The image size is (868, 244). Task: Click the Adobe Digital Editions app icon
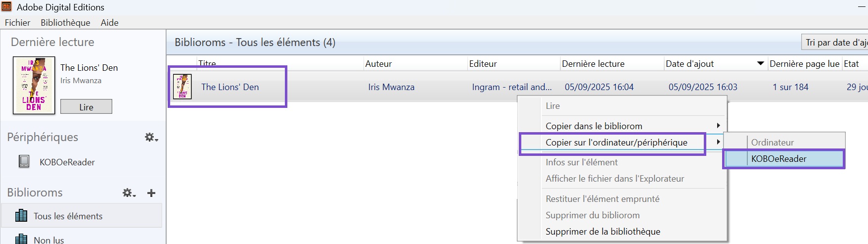pos(6,7)
